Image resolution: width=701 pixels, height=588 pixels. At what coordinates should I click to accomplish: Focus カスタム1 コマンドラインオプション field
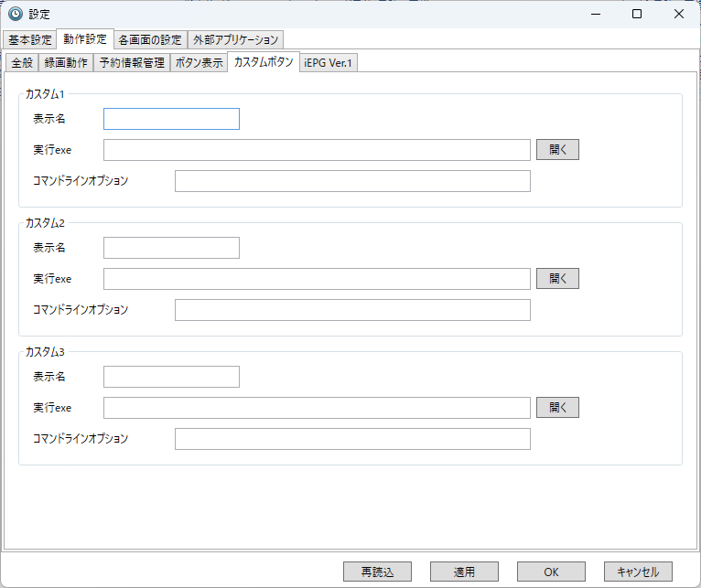tap(352, 181)
